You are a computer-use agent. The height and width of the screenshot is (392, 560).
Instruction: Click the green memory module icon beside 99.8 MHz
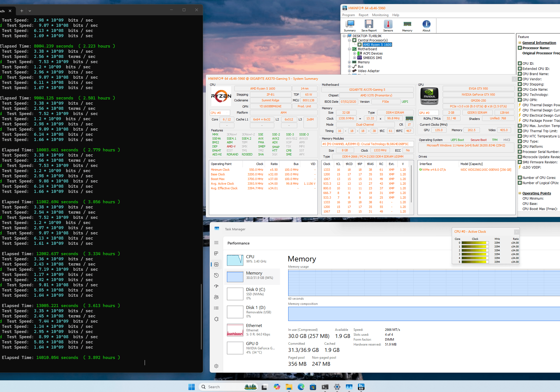[x=409, y=119]
